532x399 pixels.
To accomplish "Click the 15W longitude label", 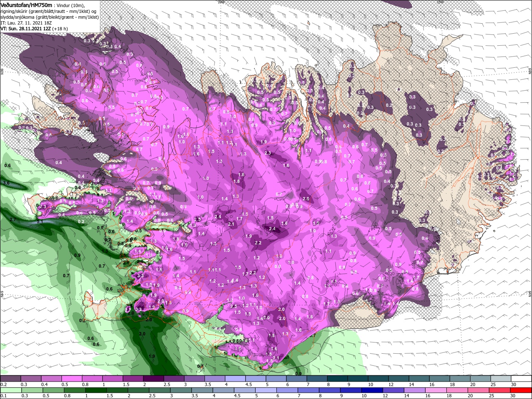I will (441, 2).
